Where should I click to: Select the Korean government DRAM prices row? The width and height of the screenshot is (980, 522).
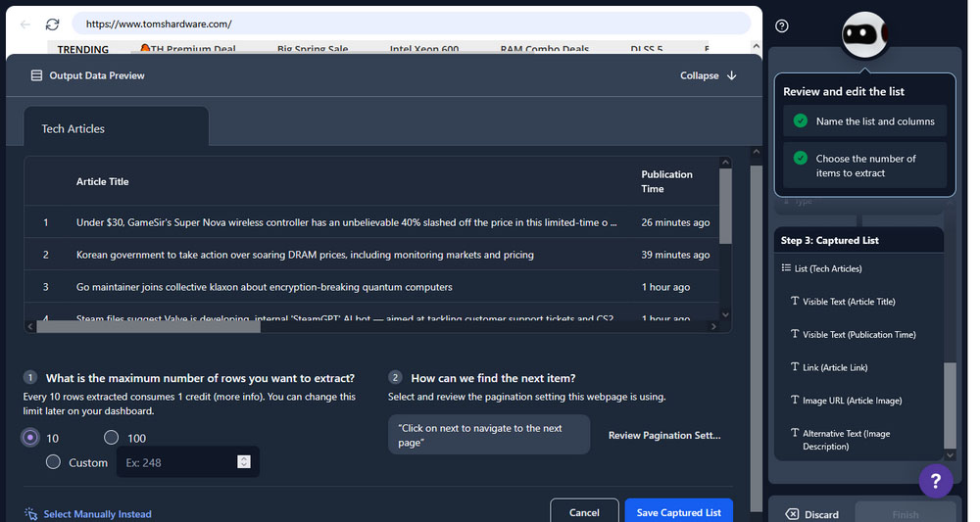(x=371, y=255)
